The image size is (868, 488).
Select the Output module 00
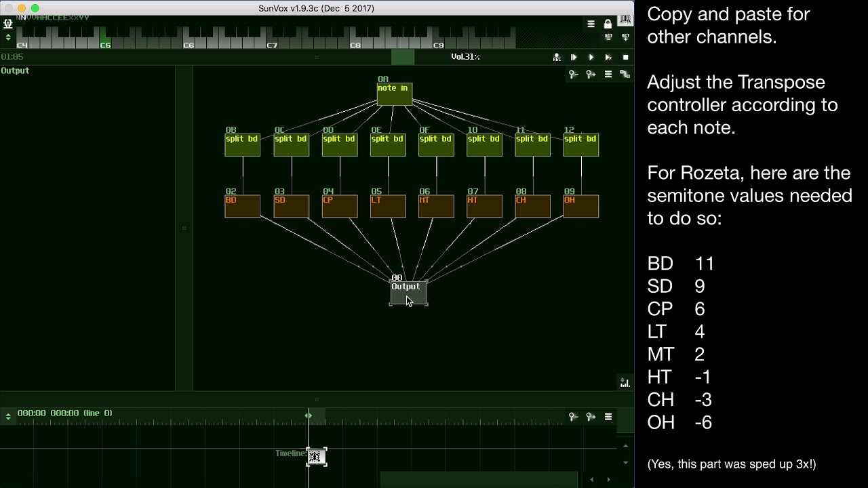[408, 293]
